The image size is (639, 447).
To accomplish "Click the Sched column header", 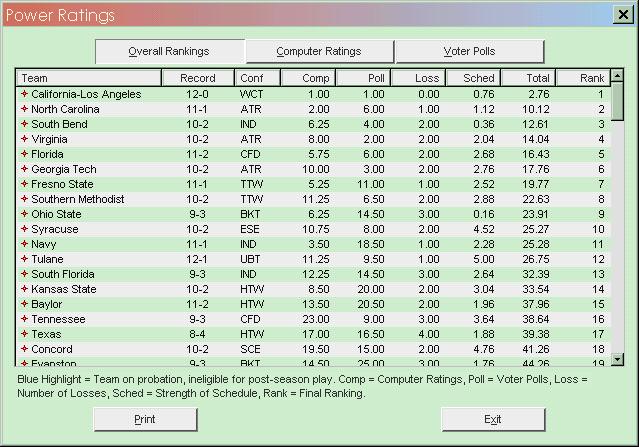I will tap(473, 78).
